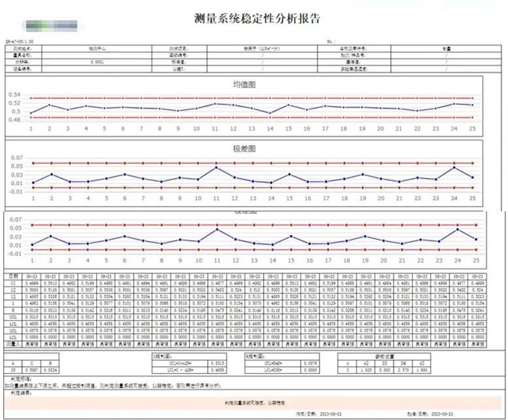The image size is (508, 420).
Task: Click the 0.0001 resolution value in header table
Action: tap(98, 60)
